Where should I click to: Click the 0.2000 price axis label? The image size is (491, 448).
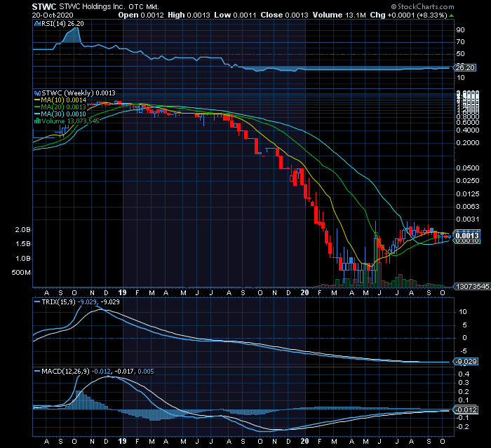pyautogui.click(x=468, y=143)
